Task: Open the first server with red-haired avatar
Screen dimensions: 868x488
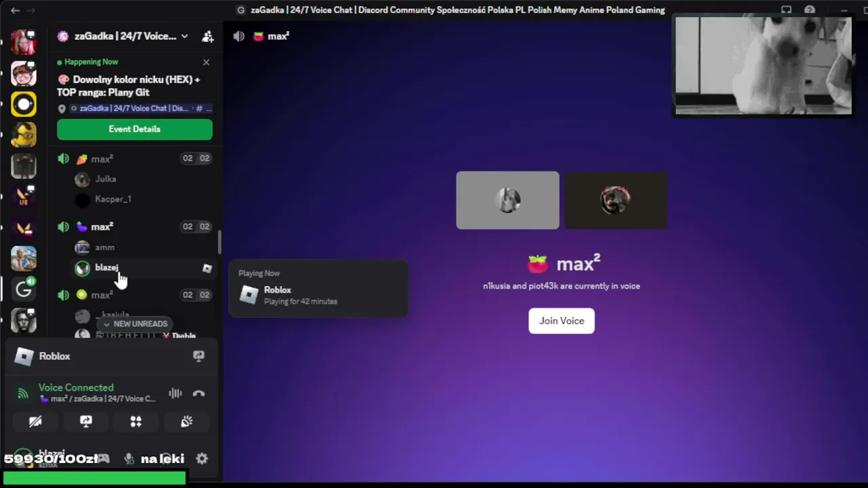Action: point(24,43)
